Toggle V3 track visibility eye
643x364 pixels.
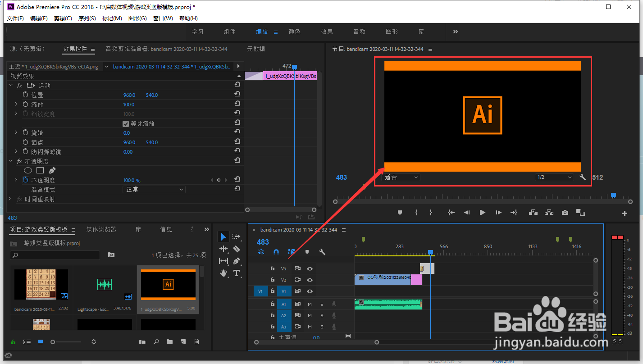[310, 268]
